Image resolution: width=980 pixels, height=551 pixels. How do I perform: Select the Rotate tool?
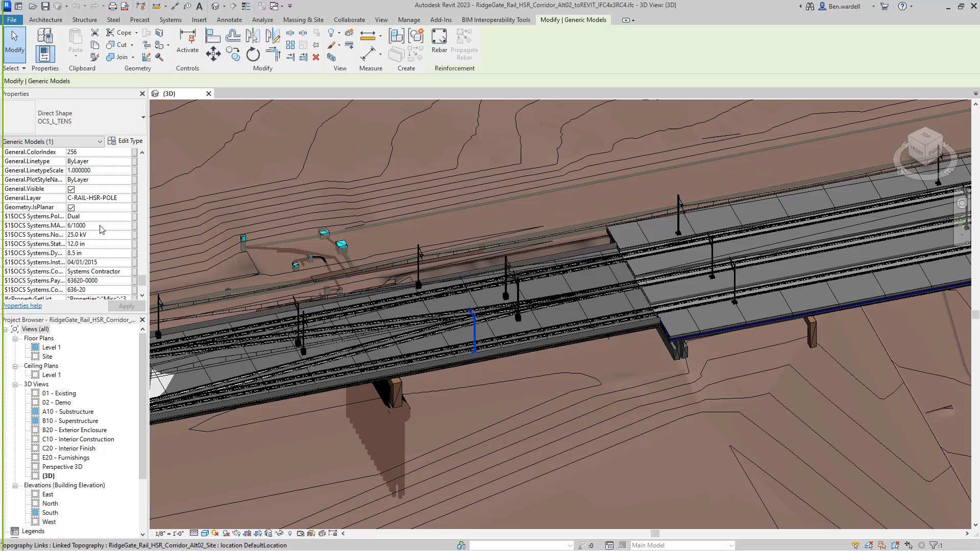(x=253, y=54)
